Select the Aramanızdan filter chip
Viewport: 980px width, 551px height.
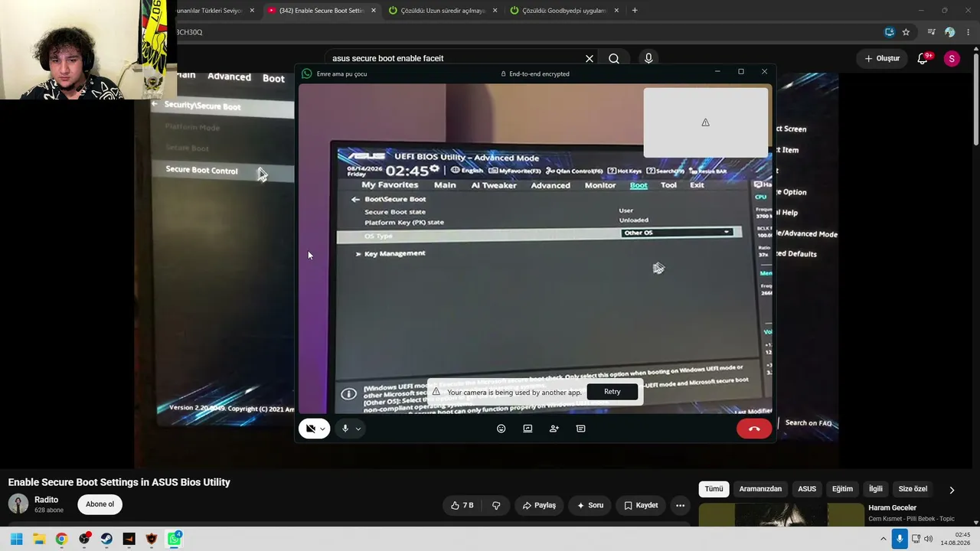[x=760, y=489]
